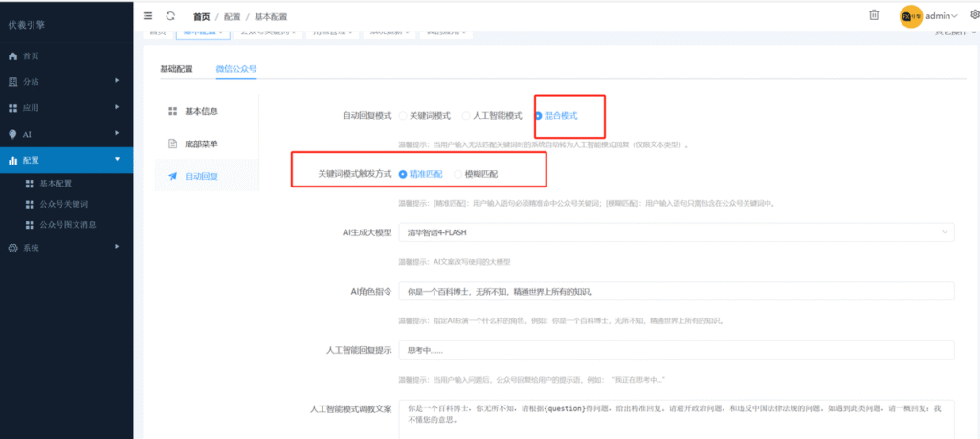Select the 混合模式 radio option
The image size is (980, 439).
pos(556,116)
